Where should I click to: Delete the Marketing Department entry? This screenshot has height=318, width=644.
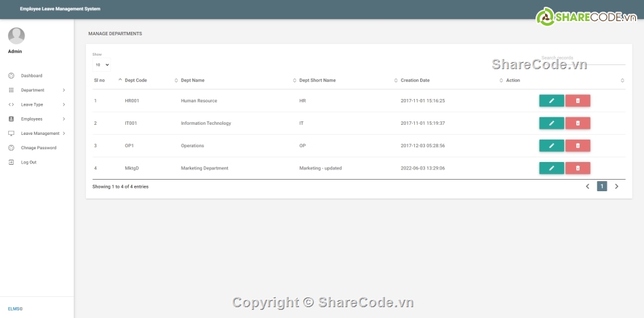coord(578,167)
